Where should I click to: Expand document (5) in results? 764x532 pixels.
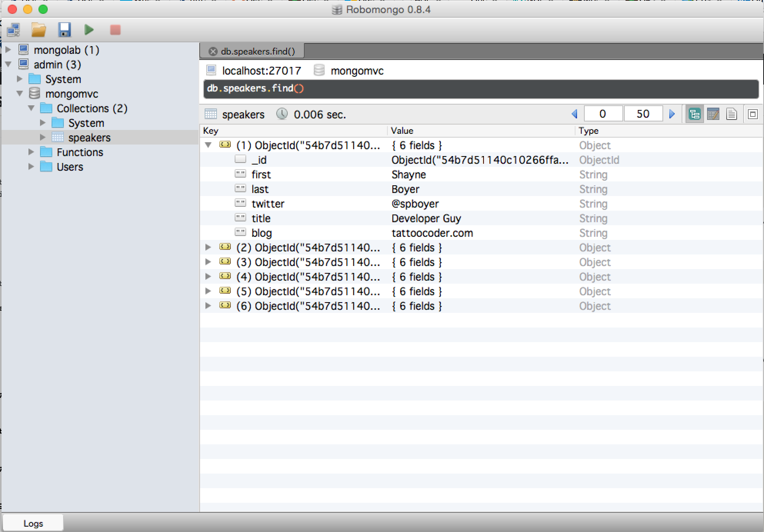pyautogui.click(x=208, y=291)
